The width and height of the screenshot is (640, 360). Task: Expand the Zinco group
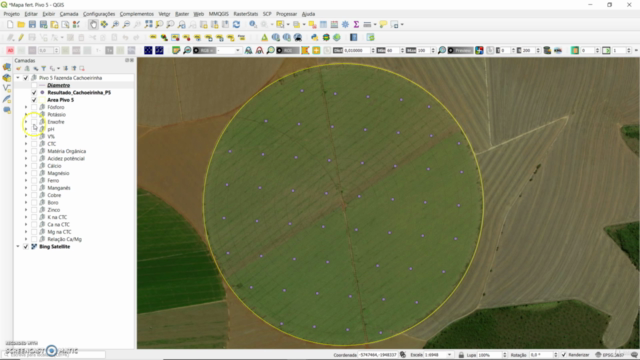[26, 210]
